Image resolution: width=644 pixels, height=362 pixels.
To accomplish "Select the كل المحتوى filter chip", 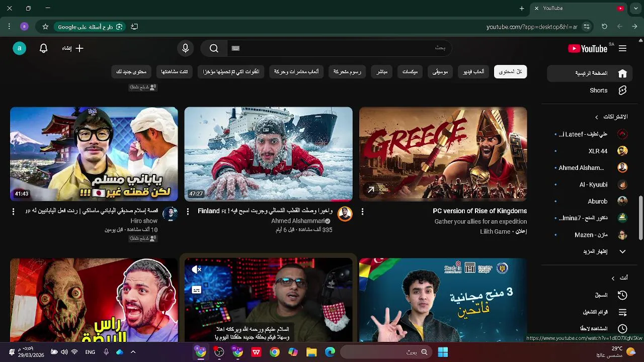I will [510, 72].
